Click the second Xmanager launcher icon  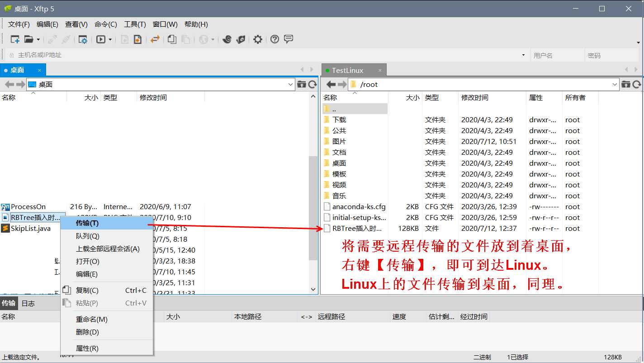pos(241,39)
